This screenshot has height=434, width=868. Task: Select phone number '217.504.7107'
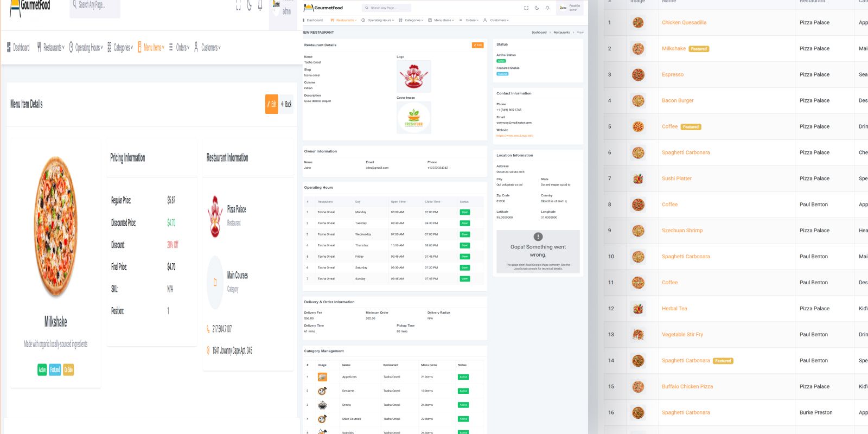click(222, 329)
